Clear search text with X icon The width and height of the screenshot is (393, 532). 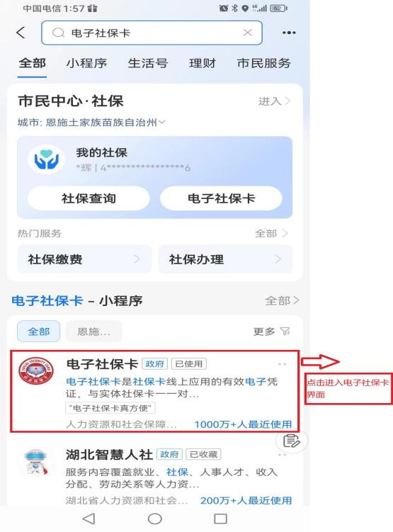tap(248, 33)
